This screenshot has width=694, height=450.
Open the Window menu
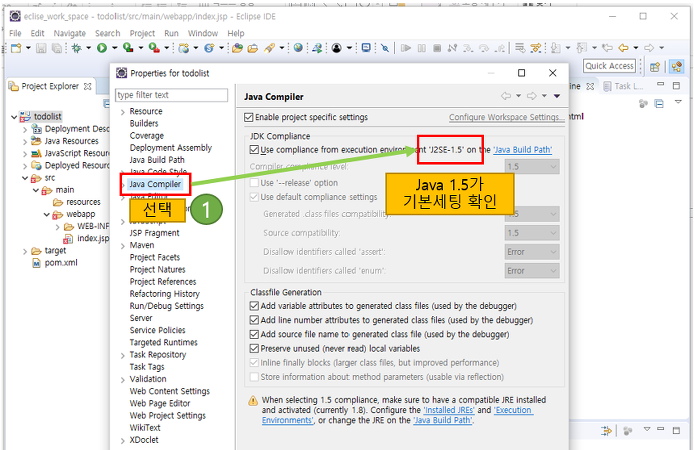pyautogui.click(x=203, y=33)
